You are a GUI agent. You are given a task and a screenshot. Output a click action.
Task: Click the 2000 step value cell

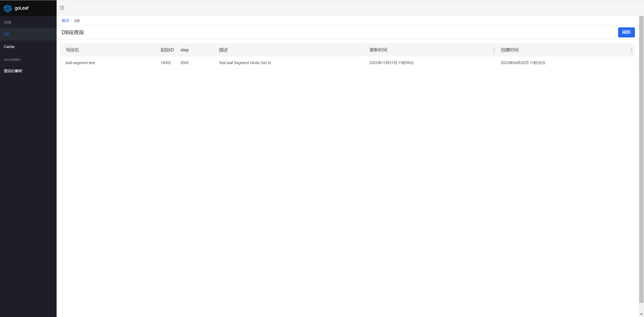click(184, 63)
